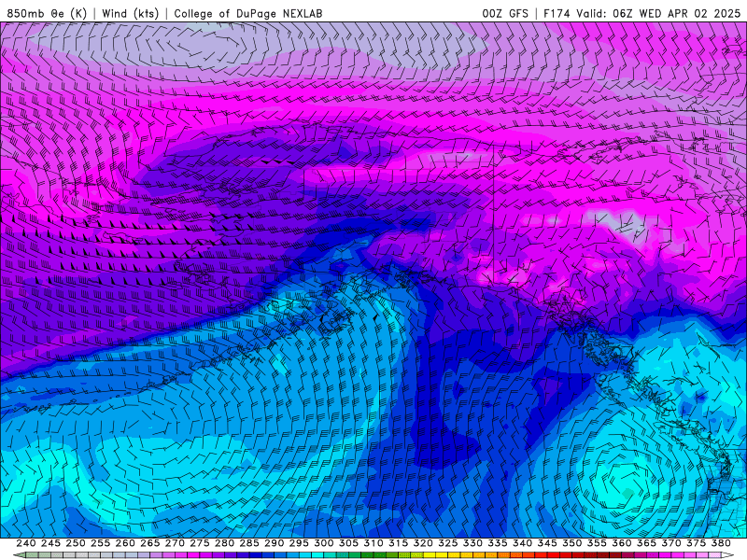Screen dimensions: 747x560
Task: Select the 275 value on the color scale
Action: 200,543
